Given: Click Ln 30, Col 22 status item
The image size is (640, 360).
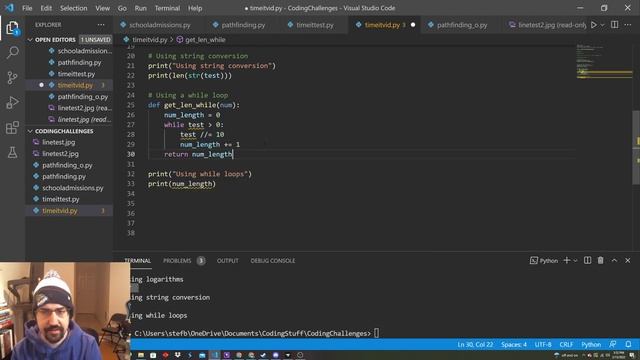Looking at the screenshot, I should [475, 344].
